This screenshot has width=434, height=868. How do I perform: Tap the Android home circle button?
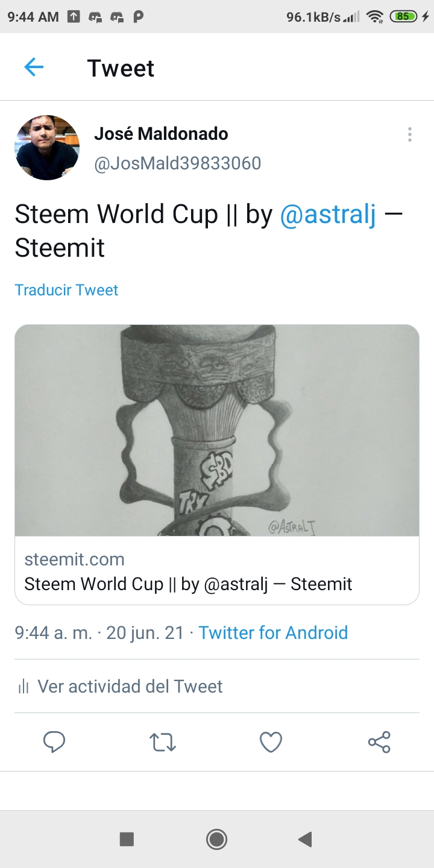(216, 839)
